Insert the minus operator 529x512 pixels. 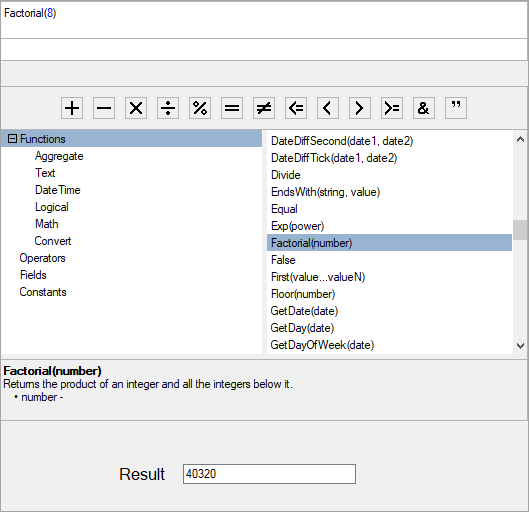104,108
